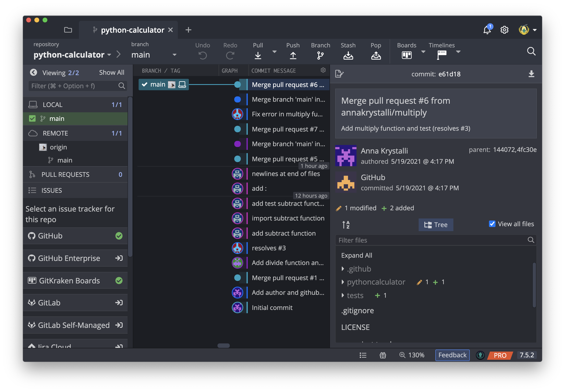Connect GitLab via its arrow icon
The width and height of the screenshot is (565, 392).
(x=119, y=303)
